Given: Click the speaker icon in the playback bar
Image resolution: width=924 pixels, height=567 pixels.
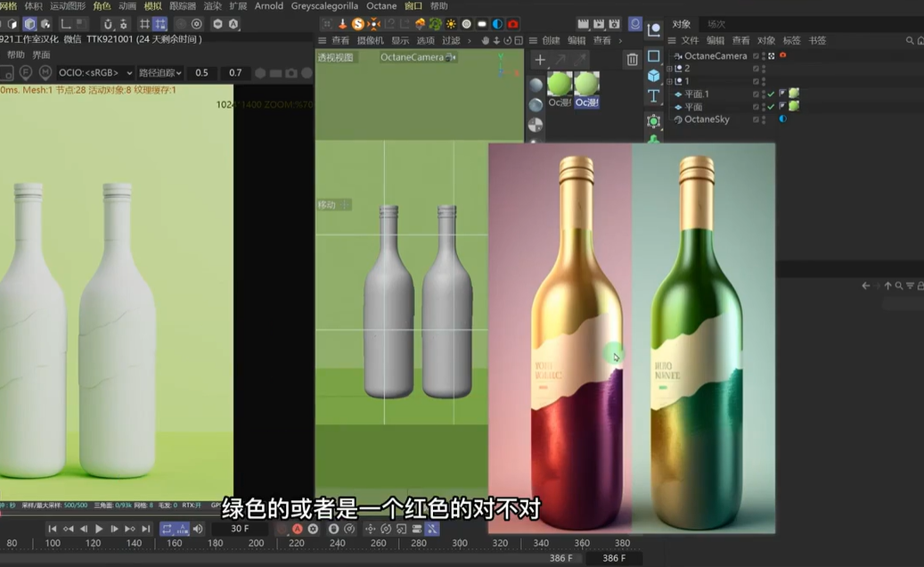Looking at the screenshot, I should point(198,528).
